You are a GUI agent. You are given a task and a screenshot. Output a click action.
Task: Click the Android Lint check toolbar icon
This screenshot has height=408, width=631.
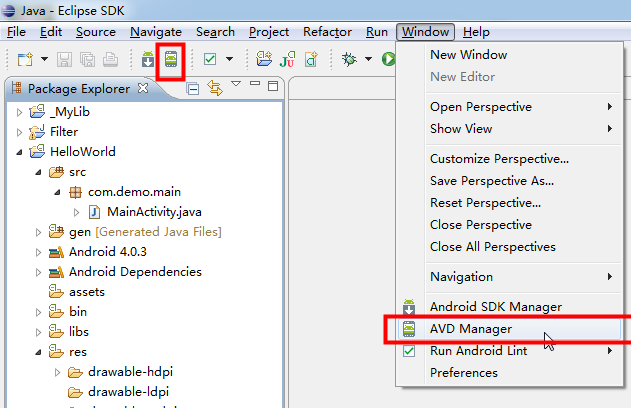coord(210,60)
